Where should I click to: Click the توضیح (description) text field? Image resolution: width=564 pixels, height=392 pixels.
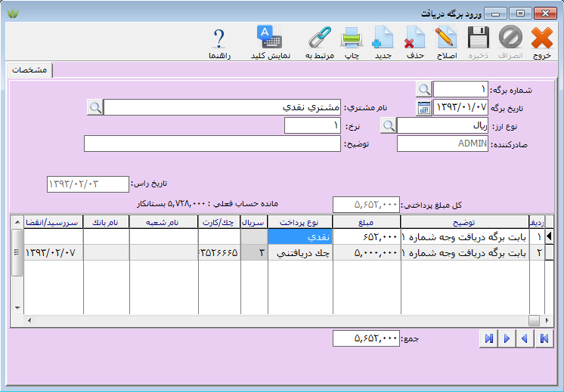[x=212, y=144]
